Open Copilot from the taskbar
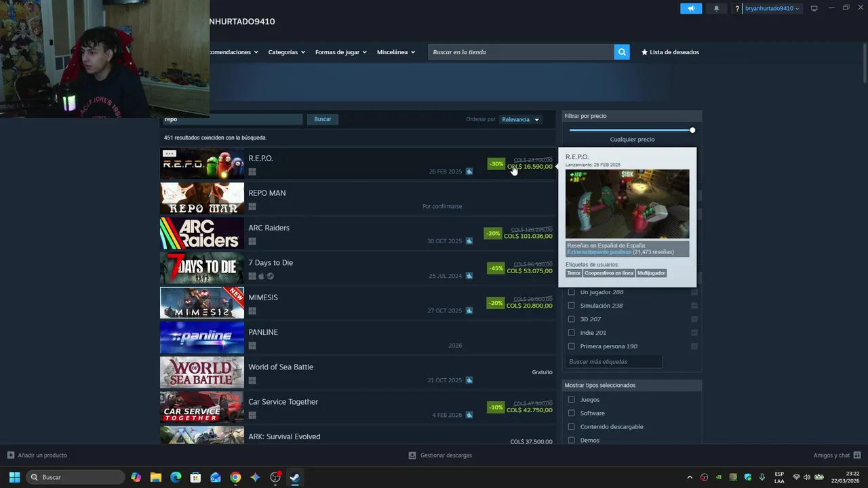Viewport: 868px width, 488px height. pyautogui.click(x=136, y=477)
